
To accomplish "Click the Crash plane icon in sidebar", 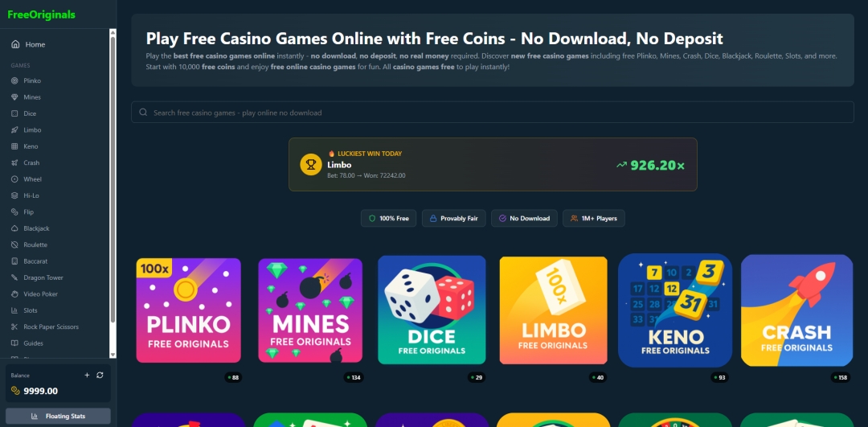I will 15,162.
